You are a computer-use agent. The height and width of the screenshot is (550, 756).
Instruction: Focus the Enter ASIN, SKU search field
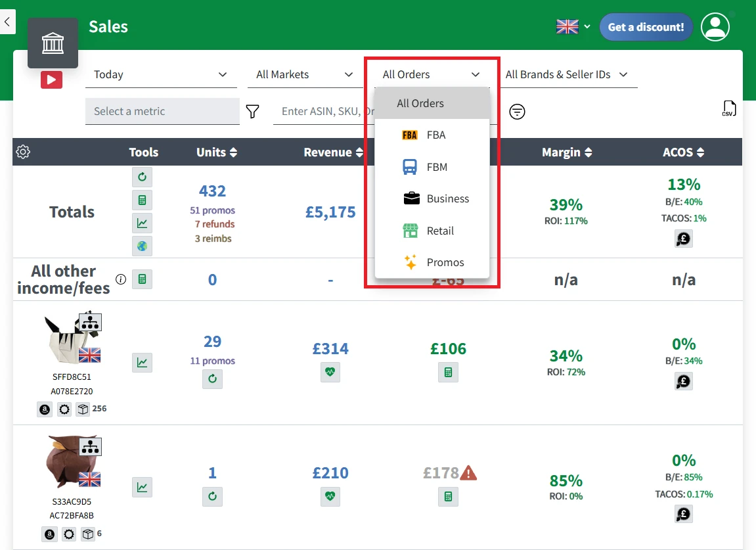324,112
